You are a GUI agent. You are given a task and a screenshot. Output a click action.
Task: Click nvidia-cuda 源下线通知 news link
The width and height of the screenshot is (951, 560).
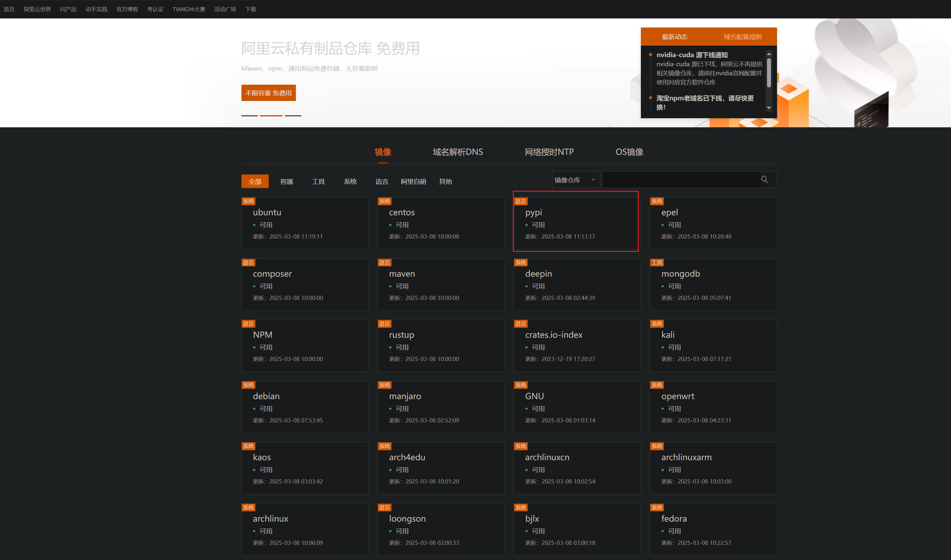(x=692, y=55)
